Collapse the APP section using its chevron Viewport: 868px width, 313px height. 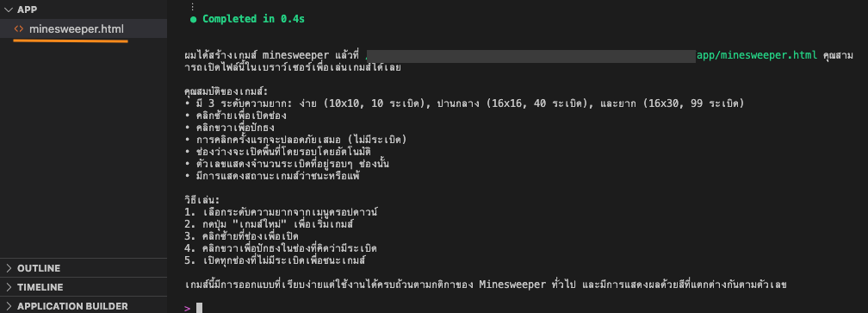tap(8, 9)
